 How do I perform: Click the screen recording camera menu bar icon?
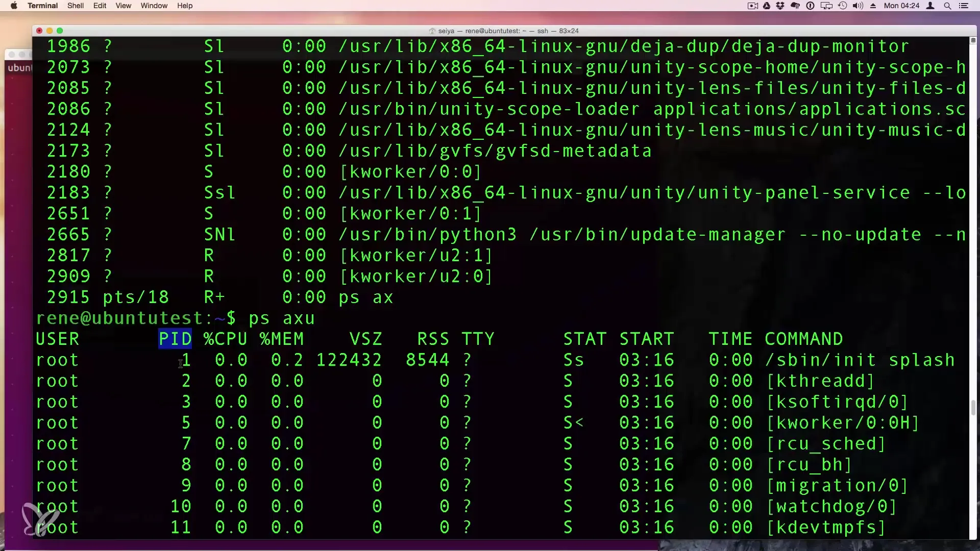(x=753, y=6)
